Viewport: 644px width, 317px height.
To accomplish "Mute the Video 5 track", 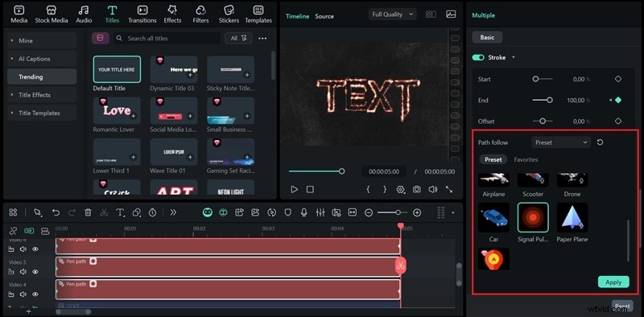I will pyautogui.click(x=23, y=271).
